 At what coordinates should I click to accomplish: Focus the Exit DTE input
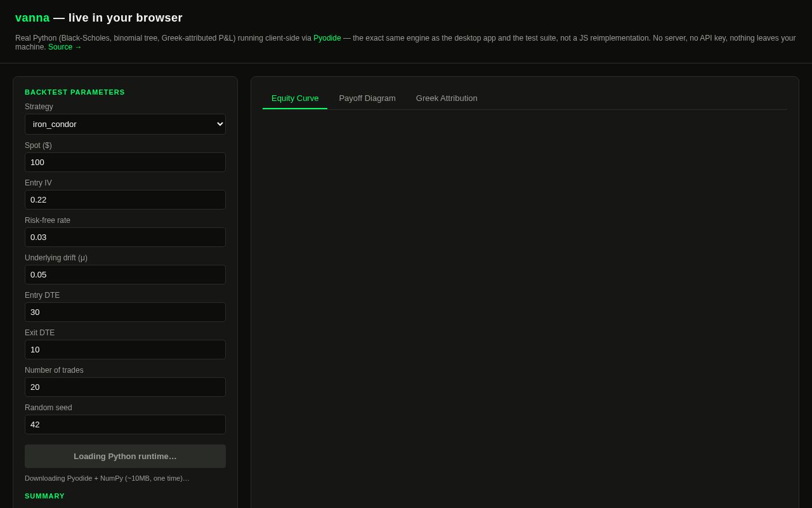pos(125,349)
